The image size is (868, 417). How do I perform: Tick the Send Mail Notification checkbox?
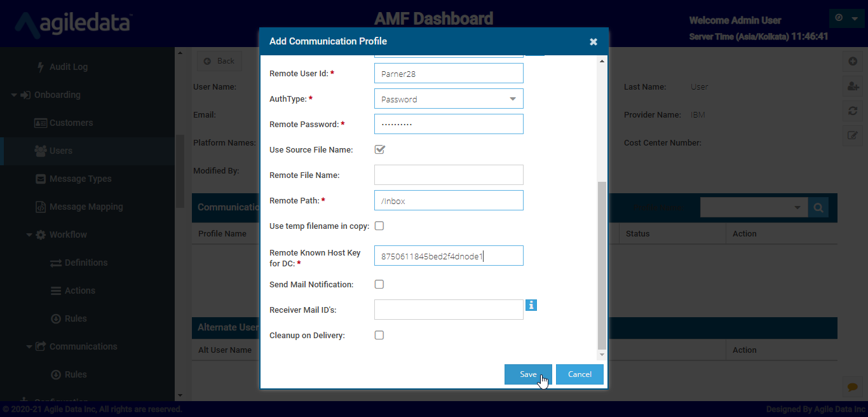tap(379, 284)
